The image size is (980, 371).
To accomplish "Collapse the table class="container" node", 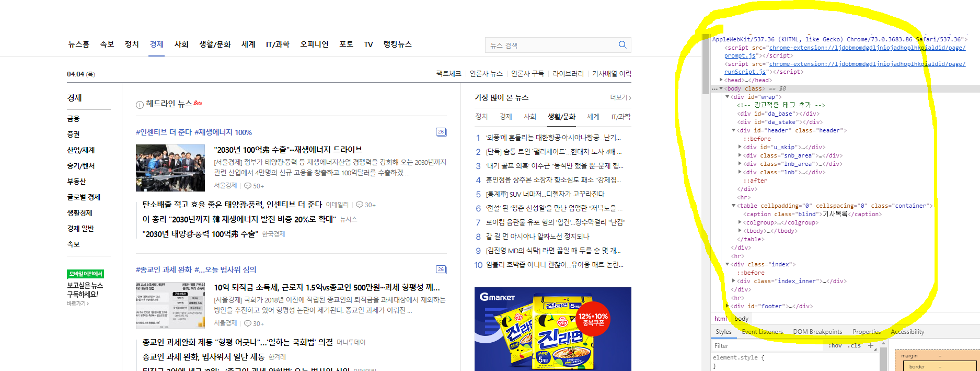I will tap(733, 206).
